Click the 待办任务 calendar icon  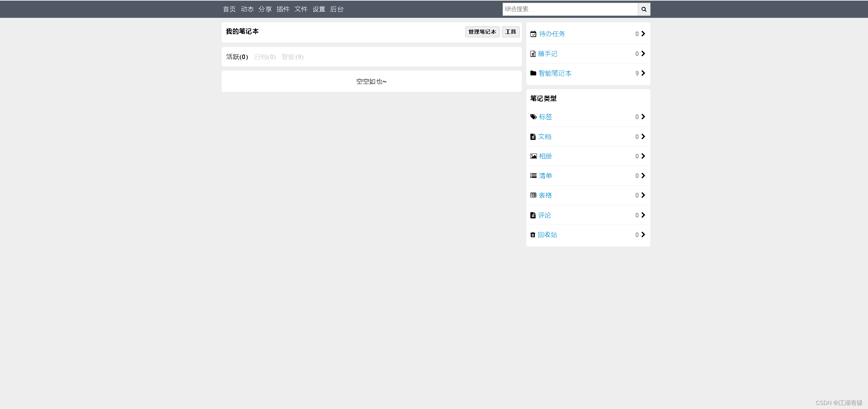click(533, 34)
